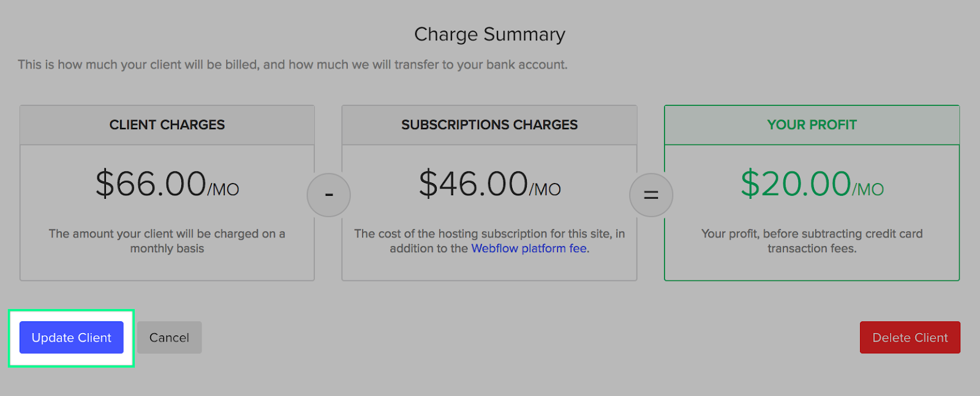Click the green $20.00 profit figure
The image size is (980, 396).
click(796, 184)
